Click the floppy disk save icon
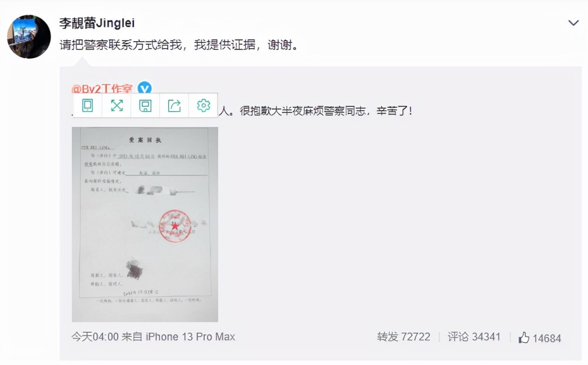The width and height of the screenshot is (588, 365). click(145, 106)
